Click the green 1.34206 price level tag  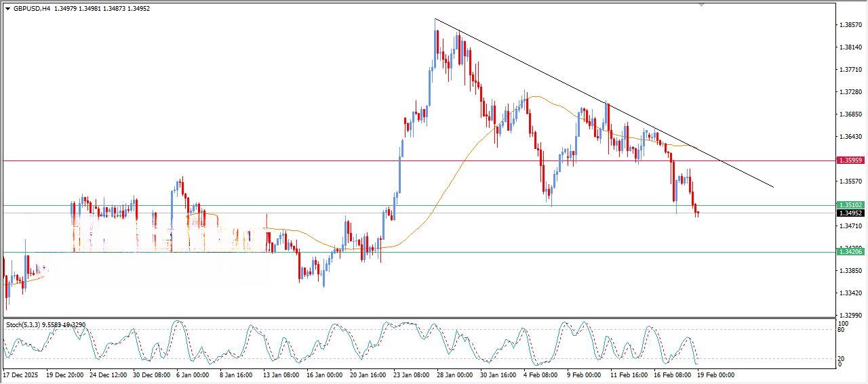850,252
